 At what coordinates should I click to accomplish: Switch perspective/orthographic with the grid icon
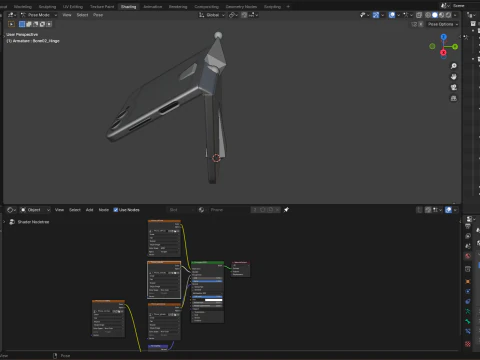[454, 98]
